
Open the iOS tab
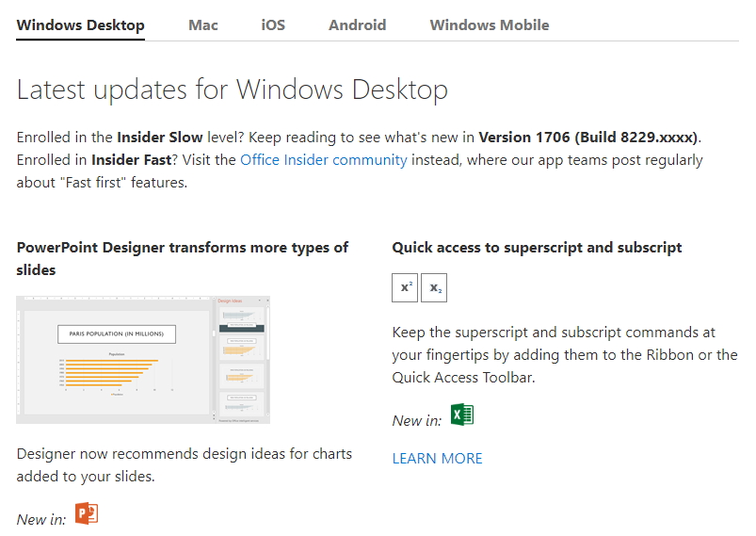pos(273,25)
